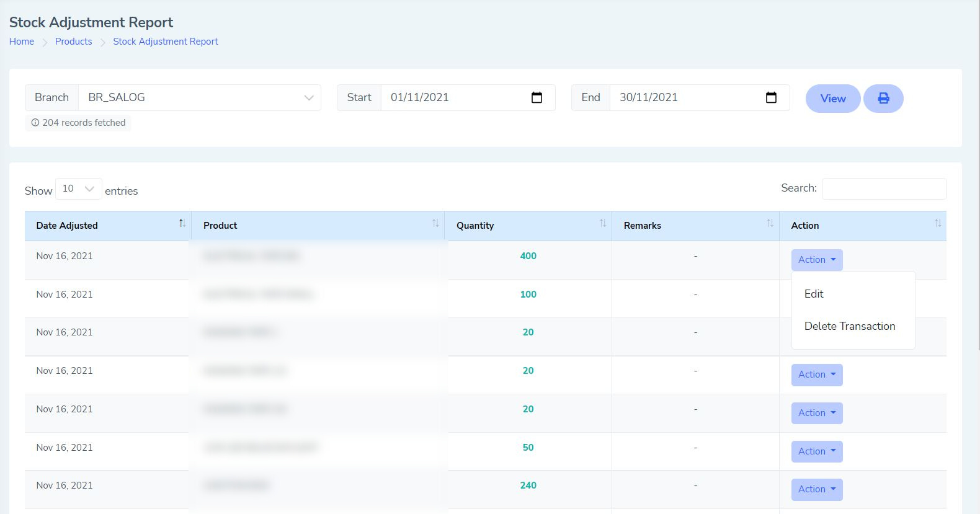This screenshot has width=980, height=514.
Task: Click the Quantity column header text
Action: [475, 226]
